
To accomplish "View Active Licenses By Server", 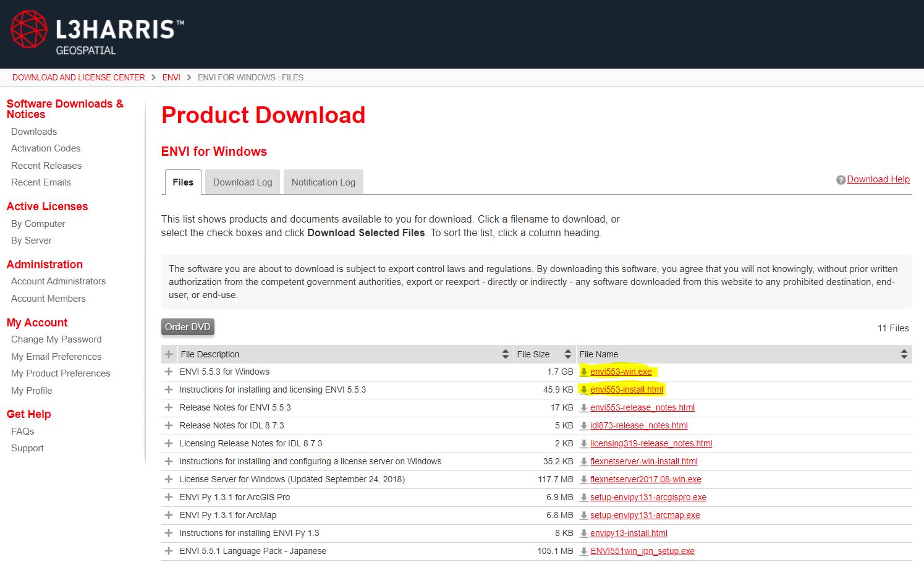I will point(32,240).
